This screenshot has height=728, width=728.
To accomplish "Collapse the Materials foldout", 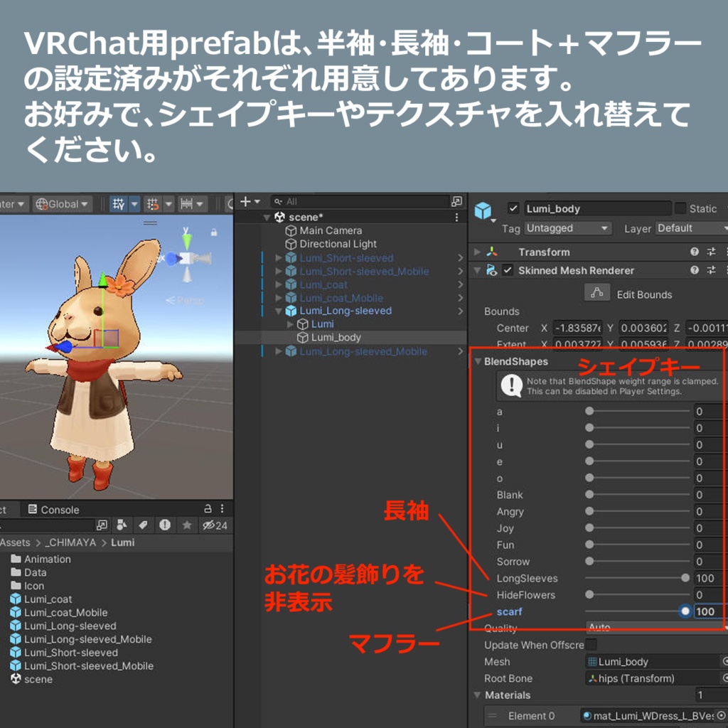I will [477, 695].
